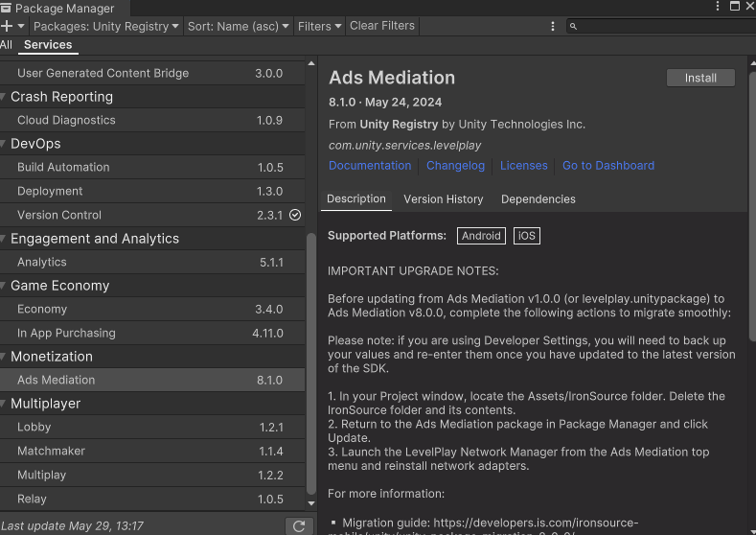Click the search magnifier icon
This screenshot has width=756, height=535.
573,26
